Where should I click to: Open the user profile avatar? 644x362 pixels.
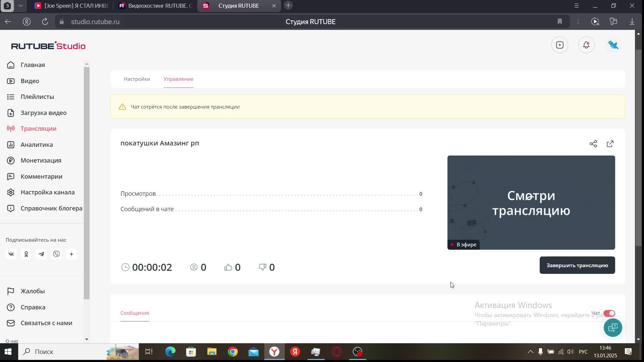click(x=613, y=45)
